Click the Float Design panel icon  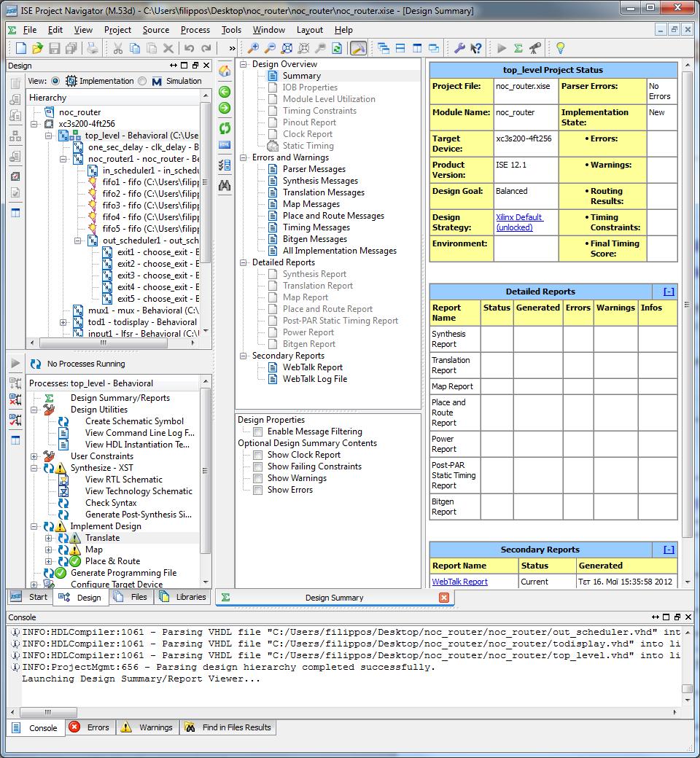(x=195, y=66)
